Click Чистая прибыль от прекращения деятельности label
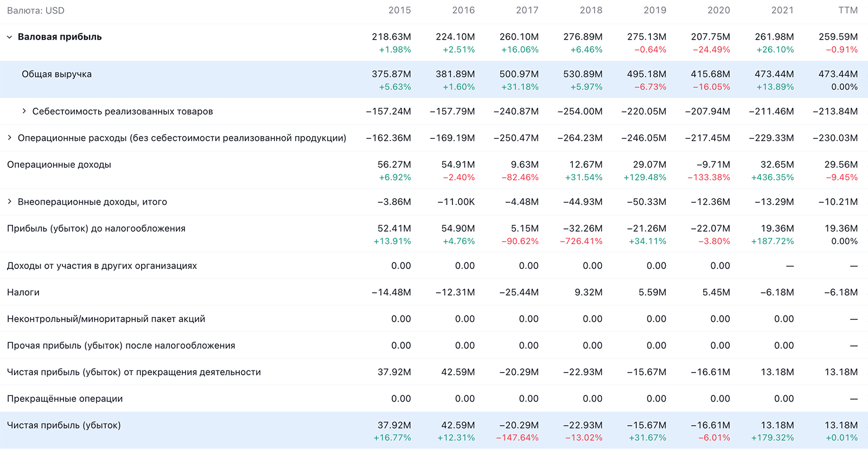This screenshot has height=449, width=868. pyautogui.click(x=134, y=372)
